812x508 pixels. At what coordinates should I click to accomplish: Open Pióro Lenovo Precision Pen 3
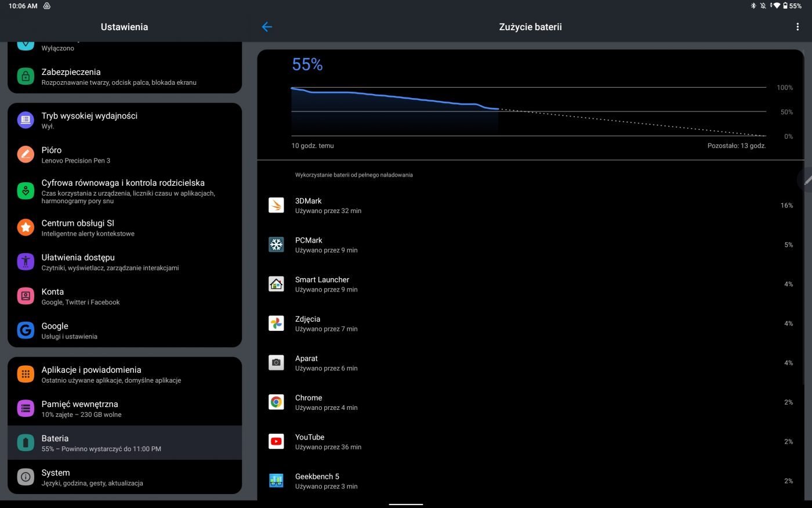[x=125, y=154]
